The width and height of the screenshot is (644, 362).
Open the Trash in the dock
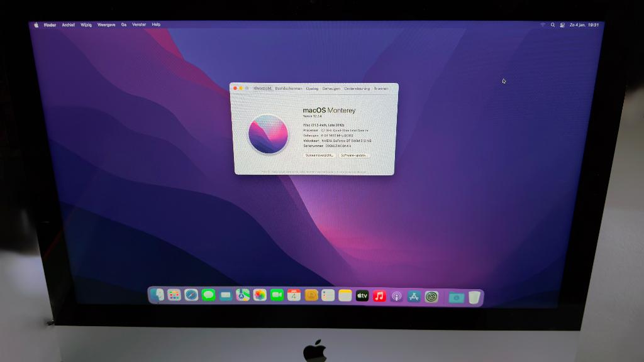click(474, 297)
